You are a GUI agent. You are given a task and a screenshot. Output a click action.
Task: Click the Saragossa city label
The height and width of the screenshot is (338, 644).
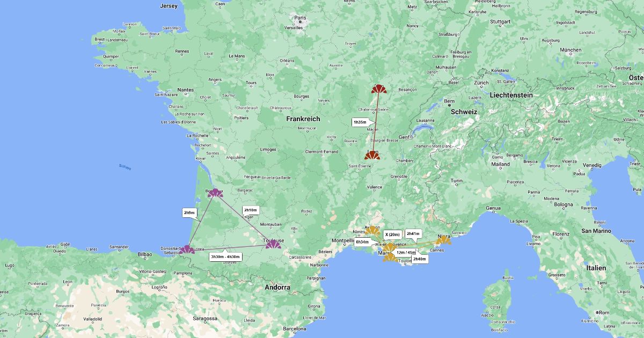tap(205, 318)
